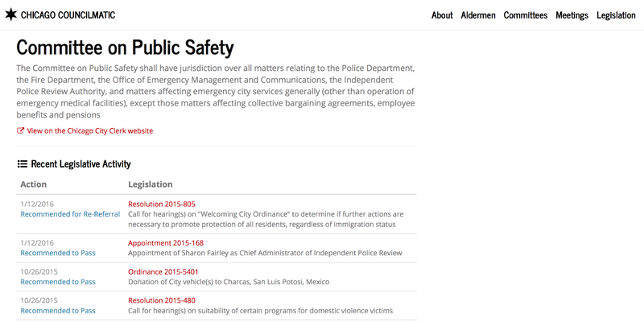Click the Recent Legislative Activity heading text
Screen dimensions: 644x323
click(x=80, y=164)
